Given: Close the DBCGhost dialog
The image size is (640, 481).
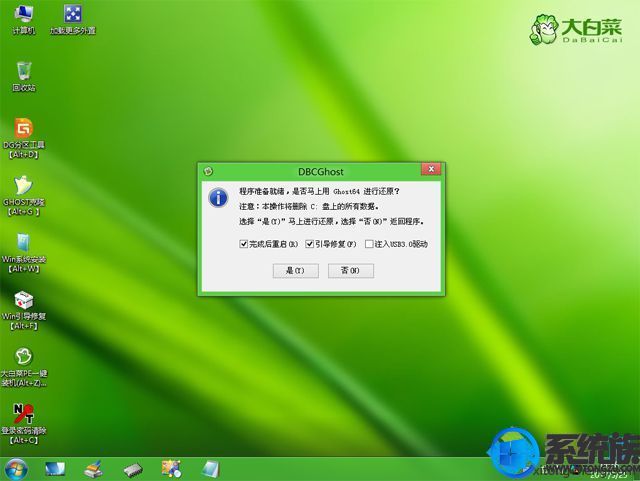Looking at the screenshot, I should 431,169.
